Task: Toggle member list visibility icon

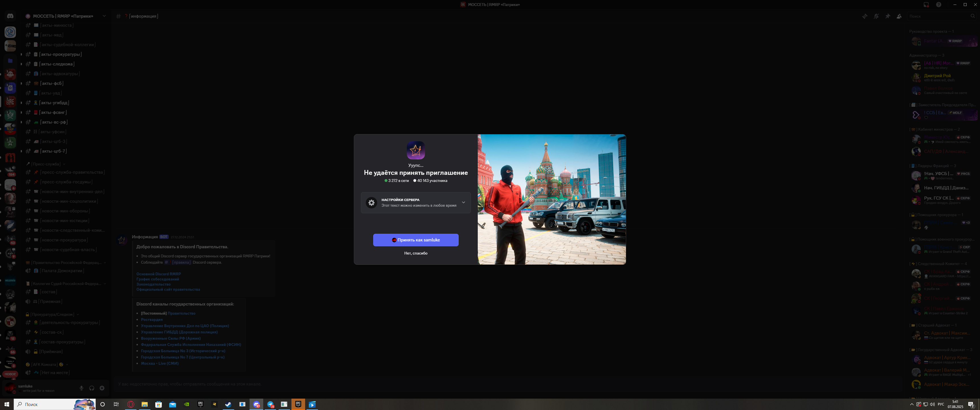Action: pyautogui.click(x=899, y=16)
